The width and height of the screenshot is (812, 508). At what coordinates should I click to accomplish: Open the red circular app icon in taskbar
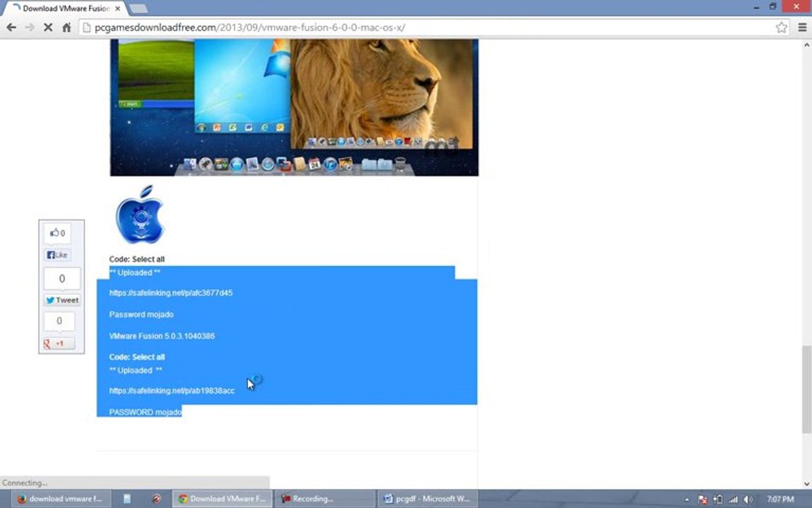[156, 499]
